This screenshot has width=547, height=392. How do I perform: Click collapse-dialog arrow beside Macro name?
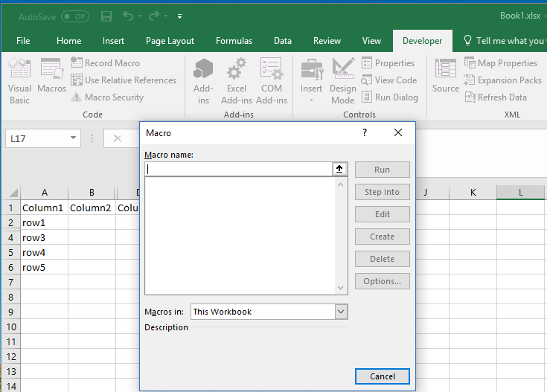point(340,169)
